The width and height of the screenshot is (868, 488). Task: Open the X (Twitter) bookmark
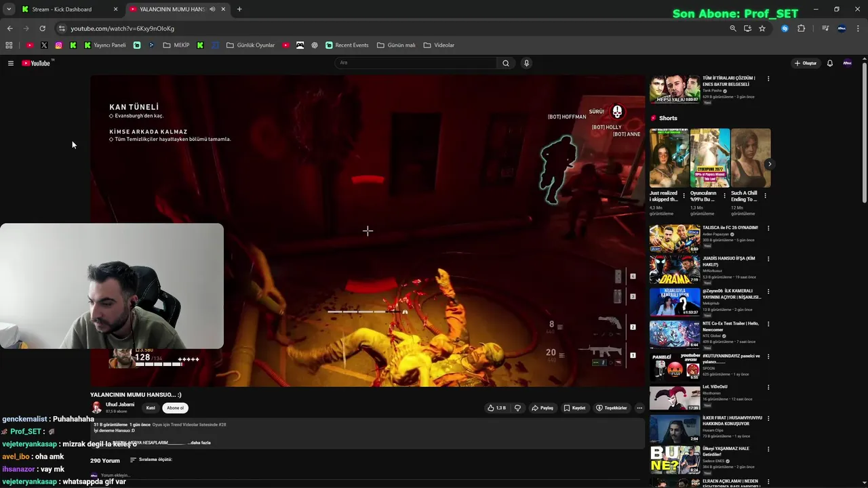pos(44,45)
